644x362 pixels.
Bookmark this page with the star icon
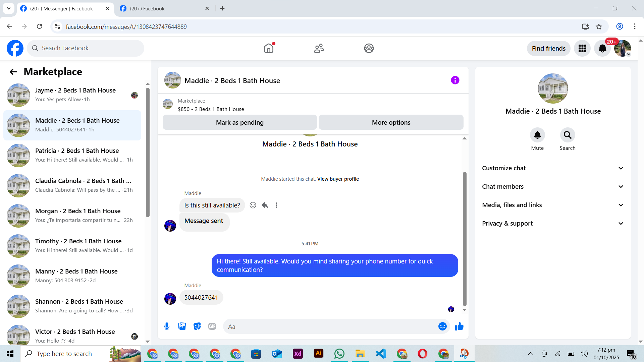tap(599, 26)
